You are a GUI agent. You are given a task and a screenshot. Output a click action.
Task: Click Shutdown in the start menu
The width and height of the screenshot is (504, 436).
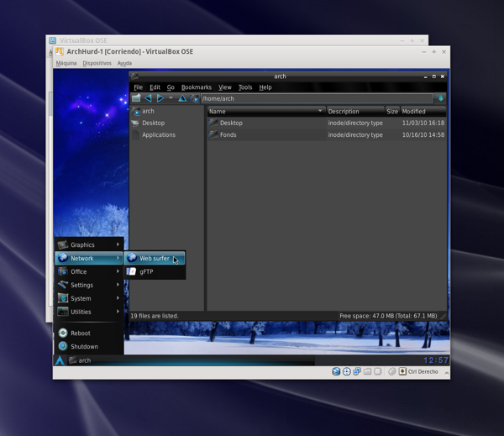tap(89, 346)
